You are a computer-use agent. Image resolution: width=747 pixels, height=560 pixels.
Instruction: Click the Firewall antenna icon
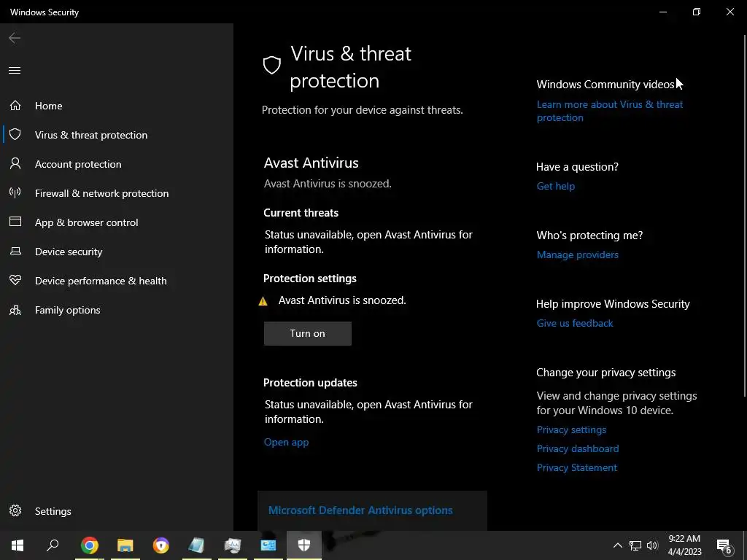[x=15, y=192]
